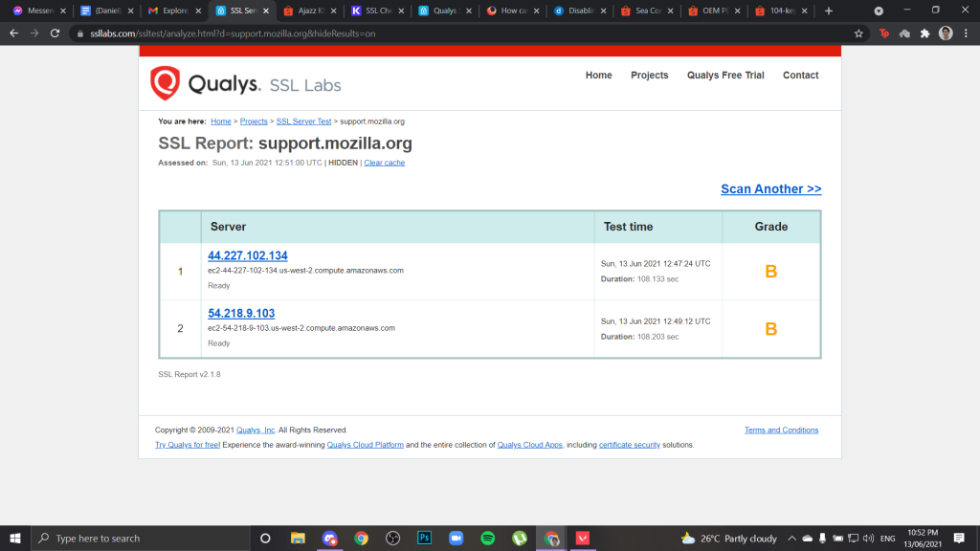Image resolution: width=980 pixels, height=551 pixels.
Task: Switch to the (Daniel) Docs tab
Action: [x=107, y=11]
